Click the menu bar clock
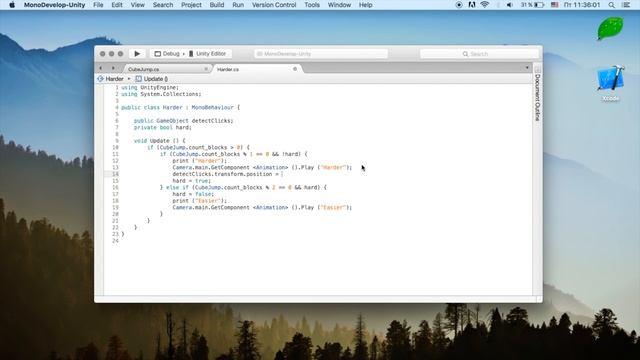This screenshot has width=640, height=360. click(582, 5)
